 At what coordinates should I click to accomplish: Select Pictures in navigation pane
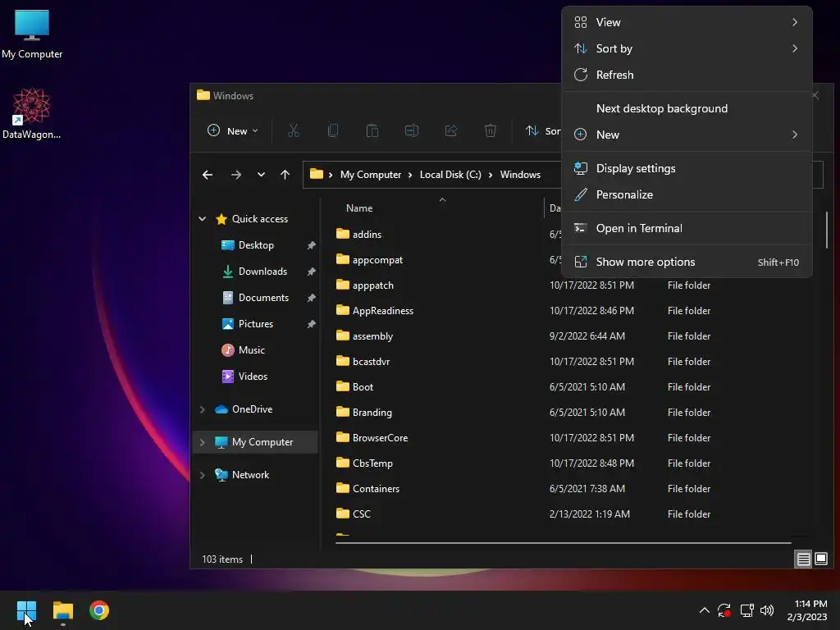tap(256, 324)
